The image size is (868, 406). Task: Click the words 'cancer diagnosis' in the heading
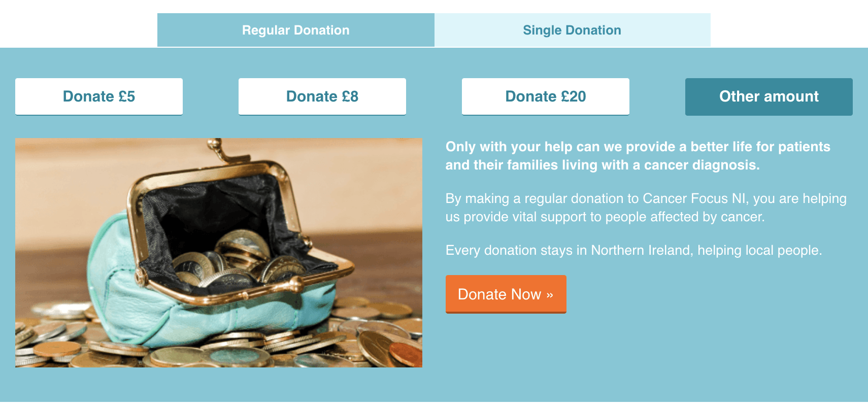(x=702, y=165)
